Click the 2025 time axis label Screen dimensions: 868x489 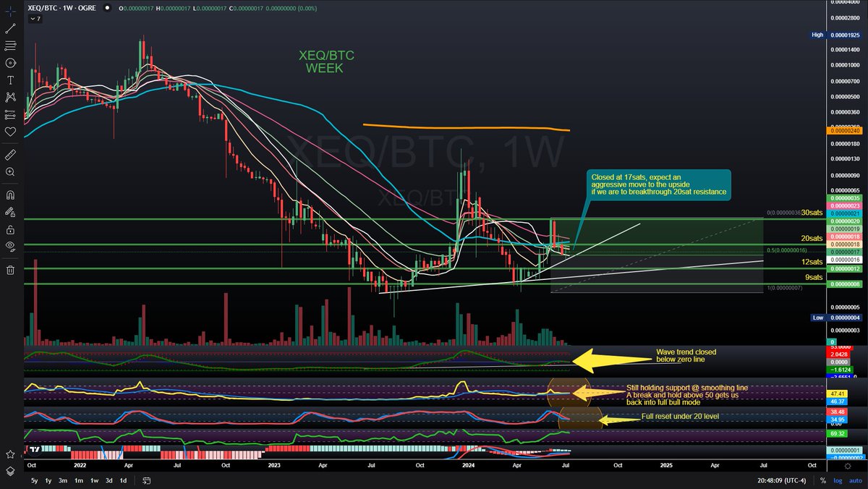point(666,466)
